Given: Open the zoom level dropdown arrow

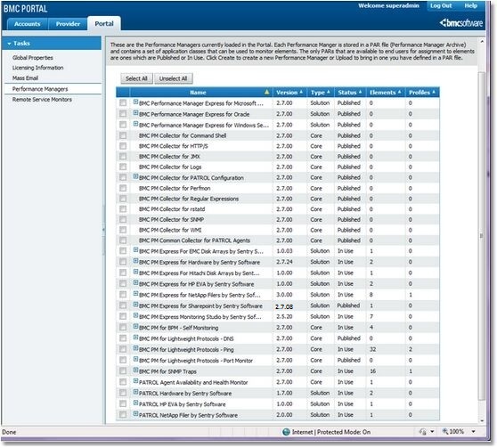Looking at the screenshot, I should (473, 431).
